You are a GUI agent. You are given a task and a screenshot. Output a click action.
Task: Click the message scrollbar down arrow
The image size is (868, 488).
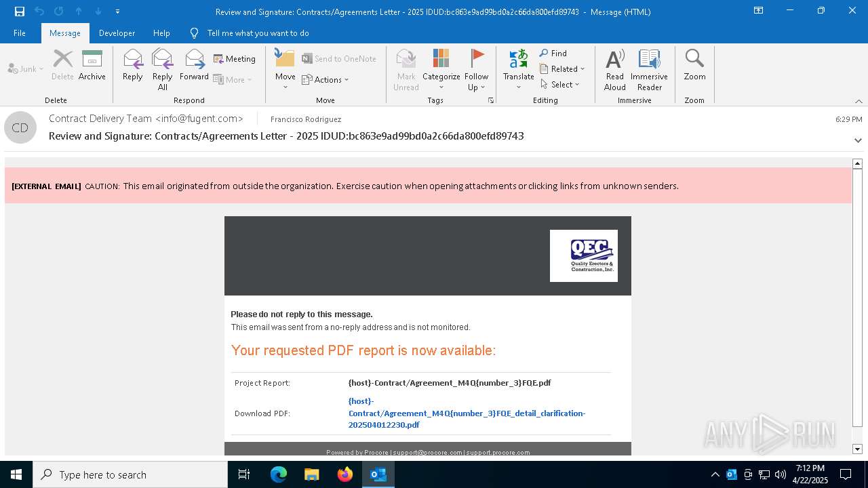click(857, 449)
